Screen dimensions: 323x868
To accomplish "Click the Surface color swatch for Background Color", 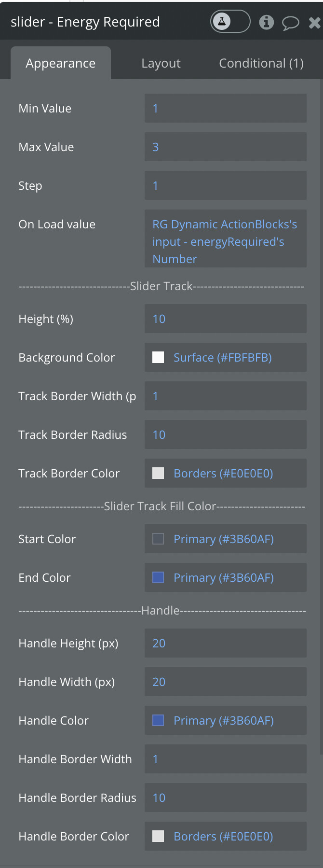I will coord(158,357).
